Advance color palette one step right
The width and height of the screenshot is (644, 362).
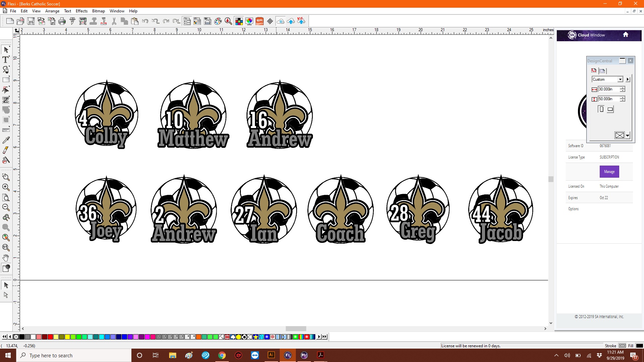[x=319, y=337]
